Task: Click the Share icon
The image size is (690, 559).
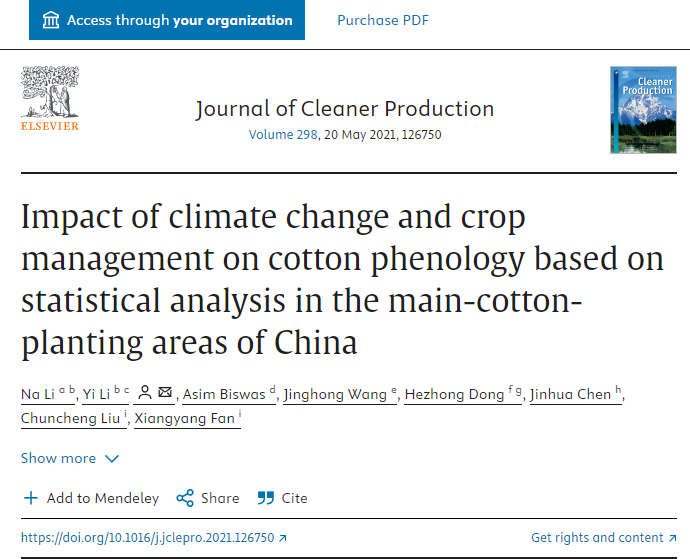Action: click(184, 498)
